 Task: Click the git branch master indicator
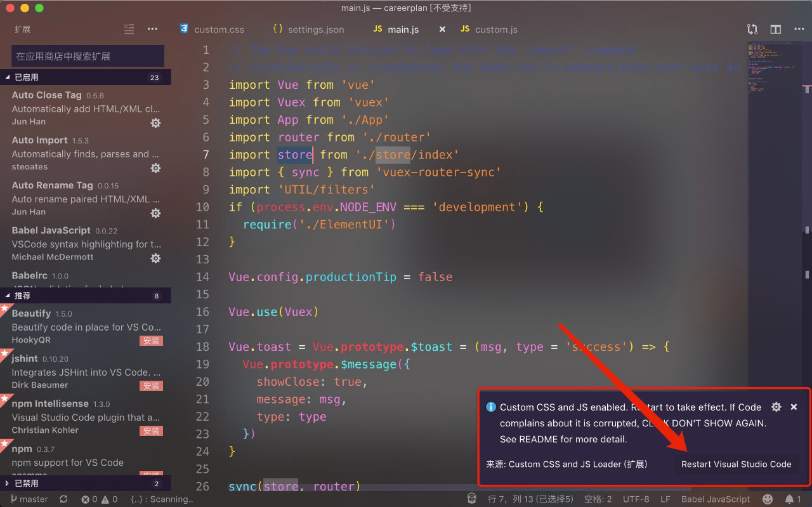(29, 499)
